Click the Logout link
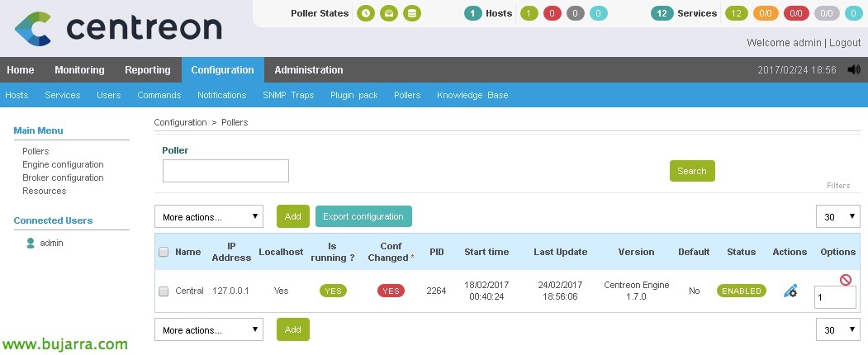Viewport: 868px width, 355px height. (x=845, y=43)
